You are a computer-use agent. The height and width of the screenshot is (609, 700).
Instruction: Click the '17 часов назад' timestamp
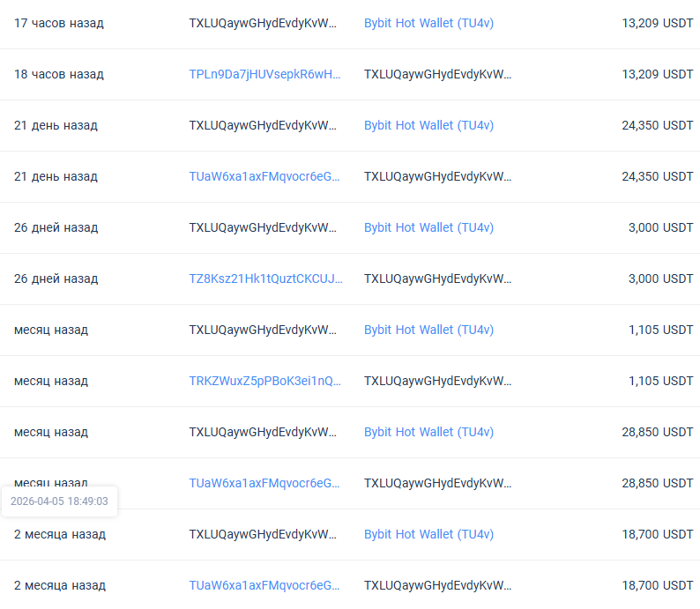click(x=58, y=23)
